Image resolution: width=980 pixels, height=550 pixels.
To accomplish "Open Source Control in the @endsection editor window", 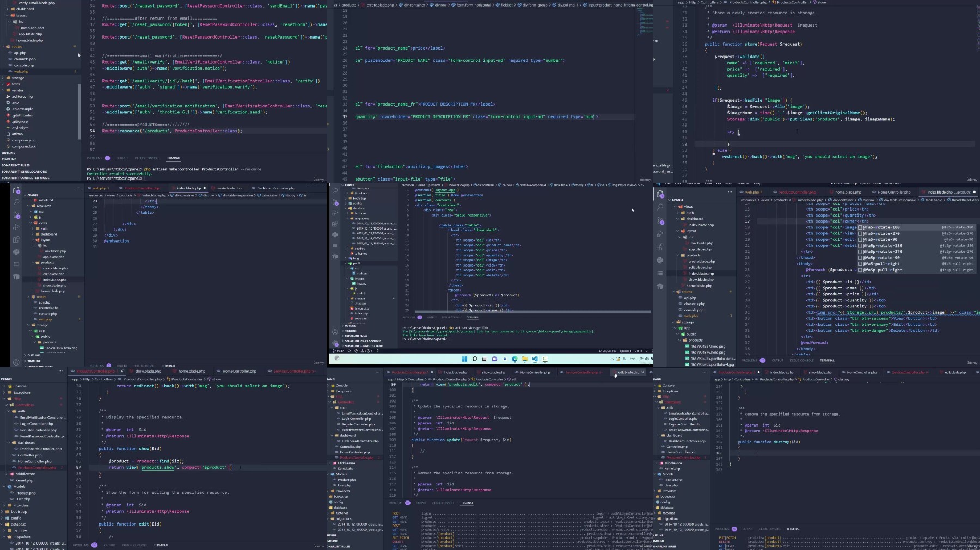I will [x=16, y=215].
